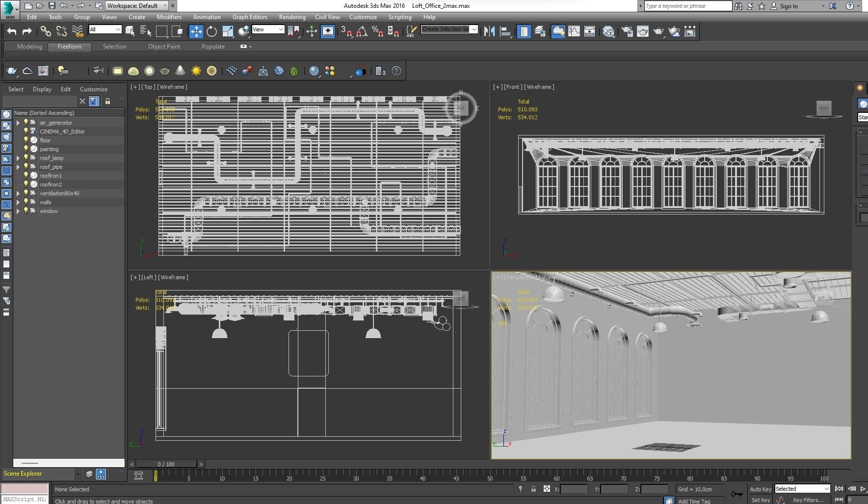Viewport: 868px width, 504px height.
Task: Activate the Select and Move tool
Action: point(196,31)
